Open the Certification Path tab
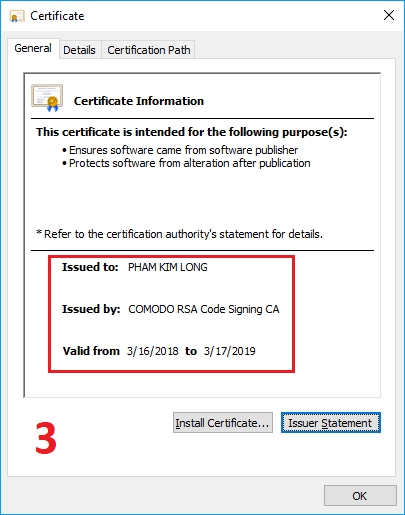Viewport: 405px width, 515px height. pos(149,50)
